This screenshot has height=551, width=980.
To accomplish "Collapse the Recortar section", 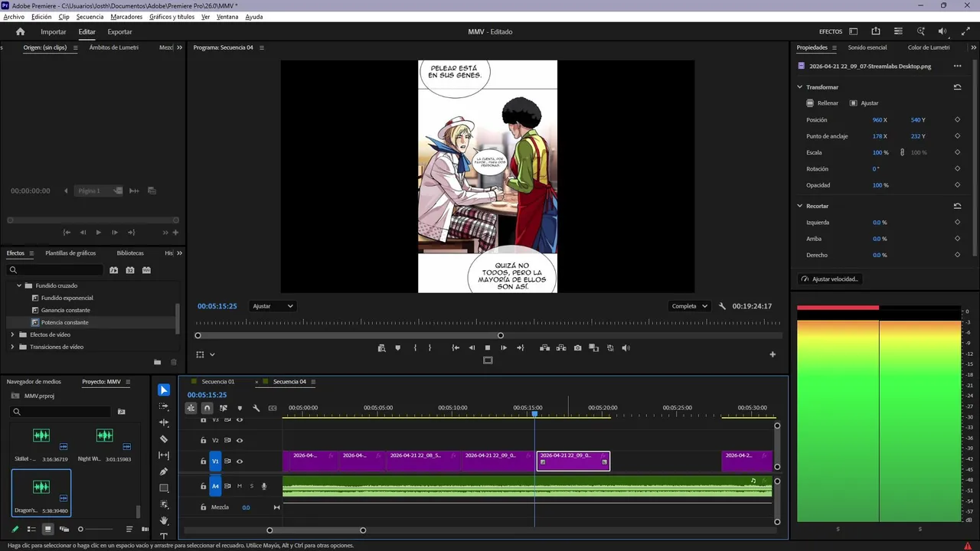I will tap(800, 206).
